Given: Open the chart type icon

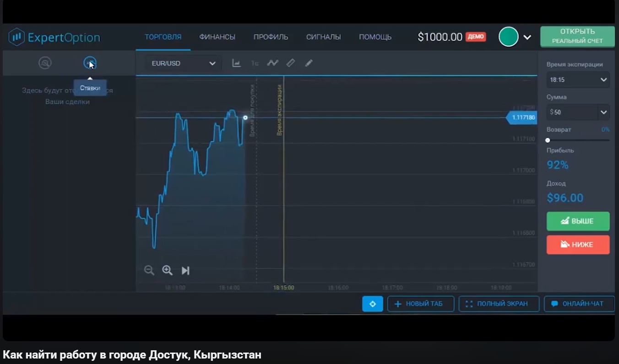Looking at the screenshot, I should click(x=236, y=63).
